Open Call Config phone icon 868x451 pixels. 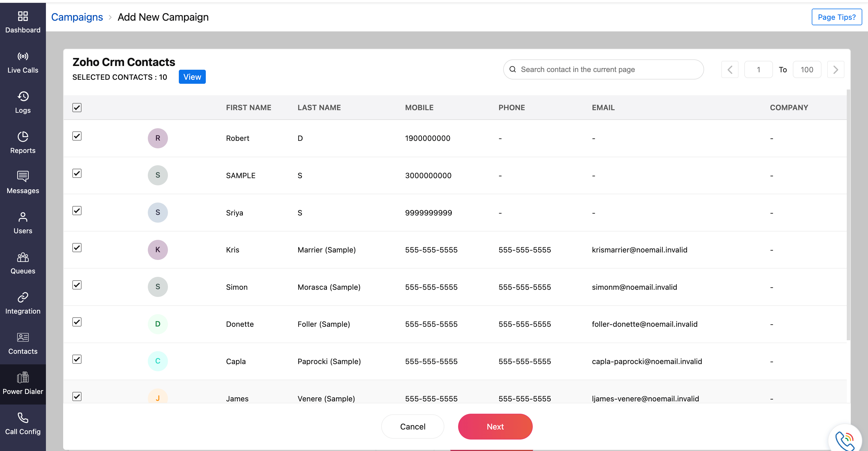23,418
